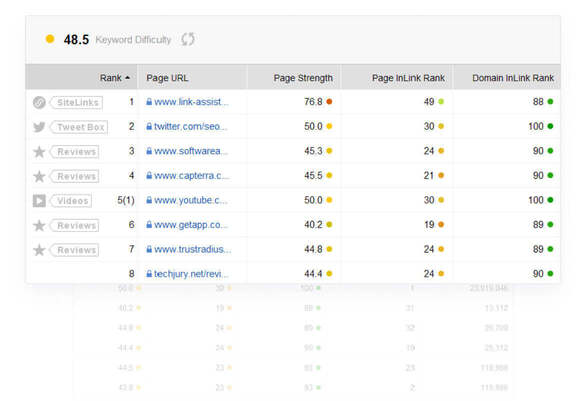Image resolution: width=586 pixels, height=401 pixels.
Task: Click the yellow Keyword Difficulty indicator dot
Action: click(x=50, y=39)
